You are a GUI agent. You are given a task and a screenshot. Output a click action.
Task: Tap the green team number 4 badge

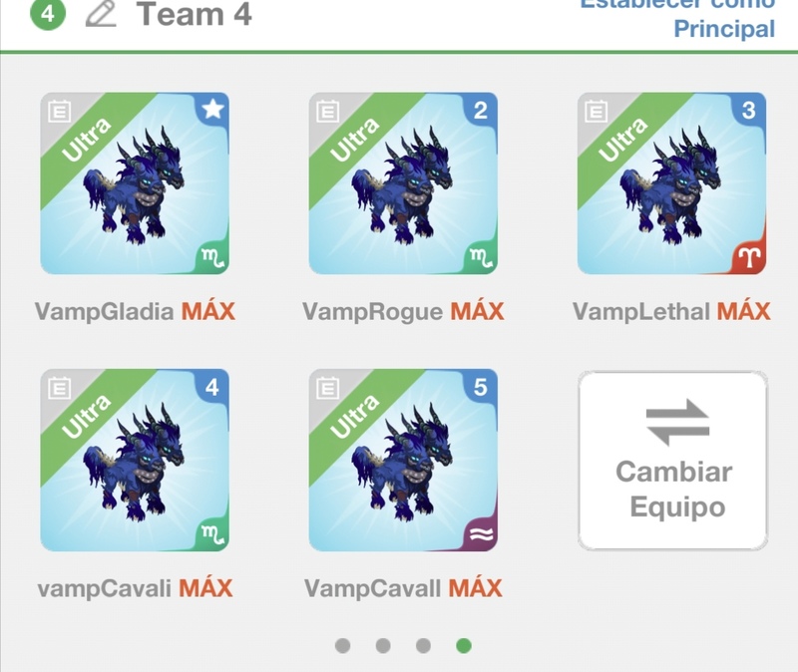pyautogui.click(x=48, y=13)
